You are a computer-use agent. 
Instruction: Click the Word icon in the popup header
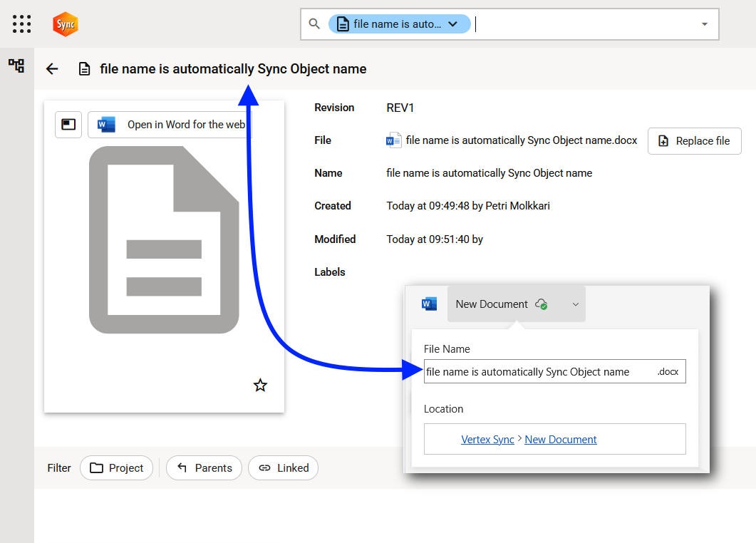[x=429, y=304]
